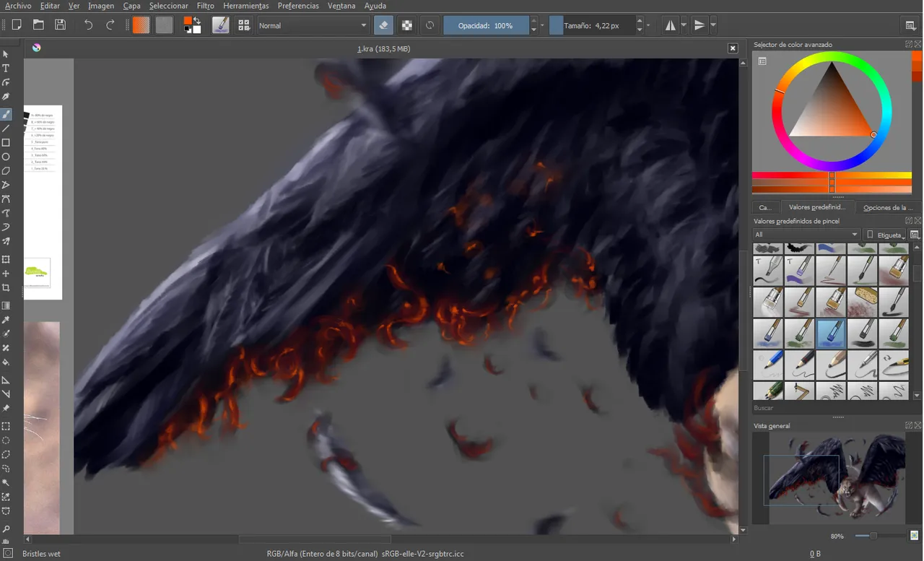
Task: Open the workspace chooser button
Action: coord(911,25)
